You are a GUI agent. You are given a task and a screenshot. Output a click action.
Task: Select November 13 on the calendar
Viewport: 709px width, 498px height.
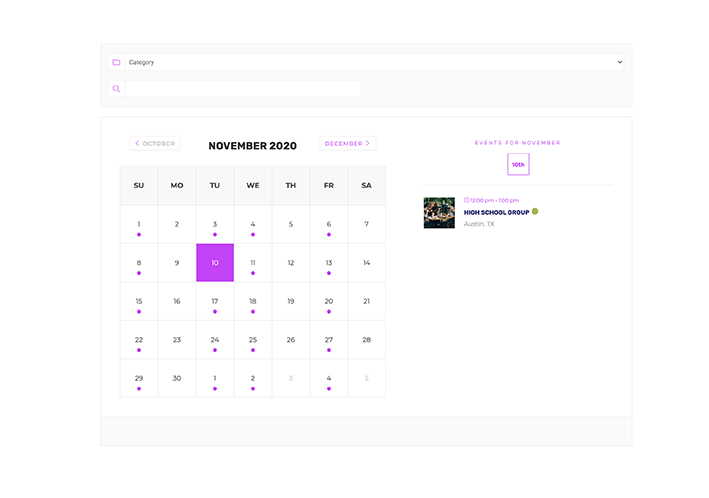[329, 263]
